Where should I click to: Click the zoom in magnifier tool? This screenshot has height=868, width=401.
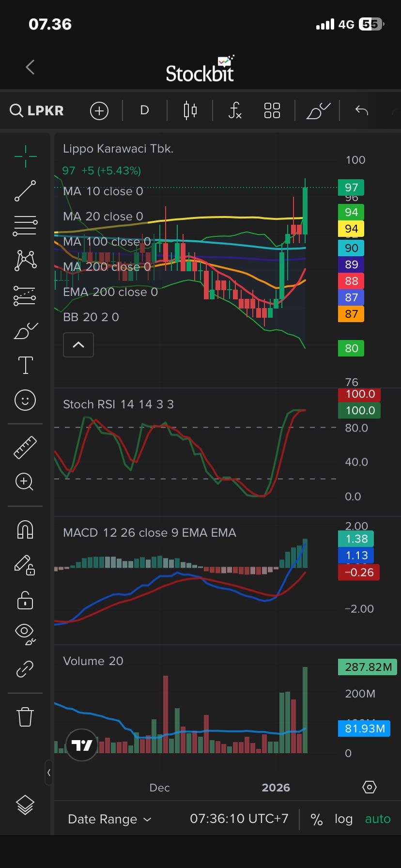pyautogui.click(x=25, y=482)
